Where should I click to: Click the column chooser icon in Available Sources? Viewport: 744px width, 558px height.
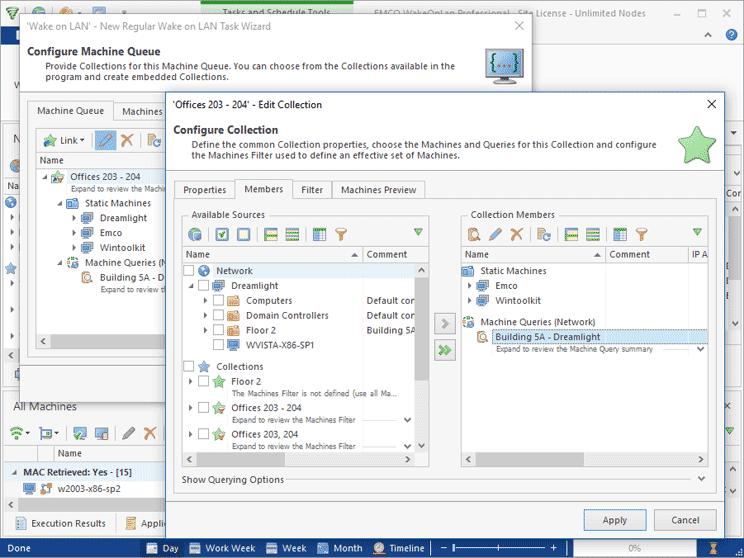tap(320, 235)
